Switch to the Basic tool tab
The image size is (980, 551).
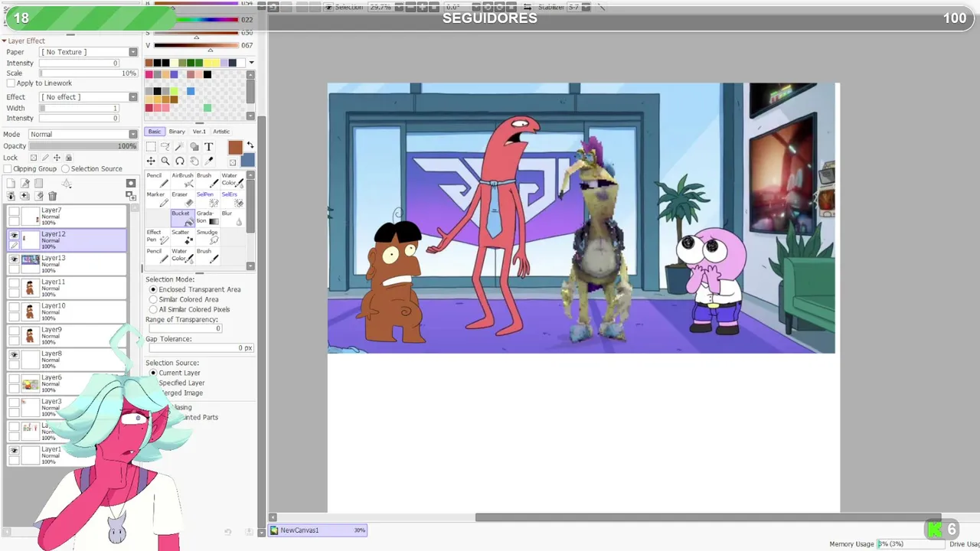coord(155,132)
